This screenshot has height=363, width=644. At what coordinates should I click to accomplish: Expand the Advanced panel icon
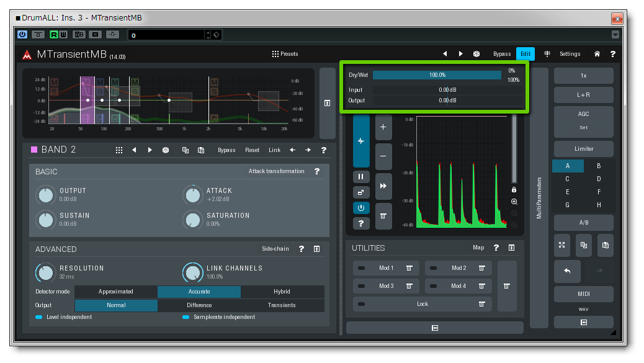[316, 249]
